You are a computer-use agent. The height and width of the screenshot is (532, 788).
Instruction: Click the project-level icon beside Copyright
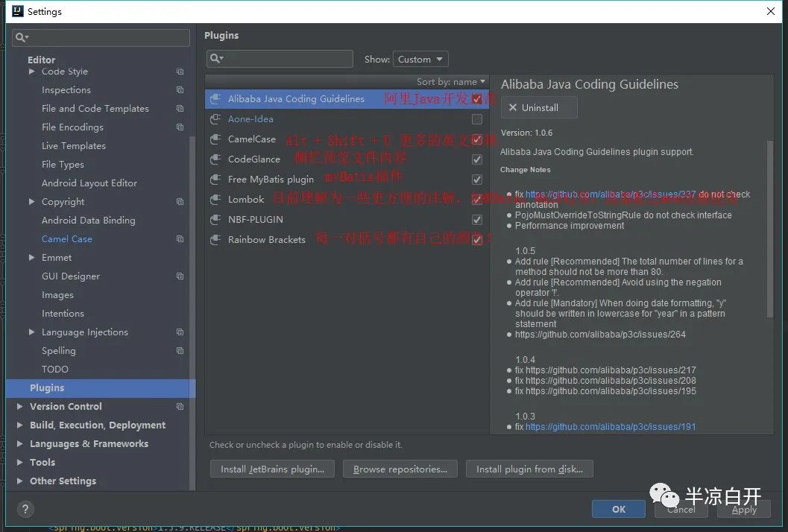coord(180,201)
